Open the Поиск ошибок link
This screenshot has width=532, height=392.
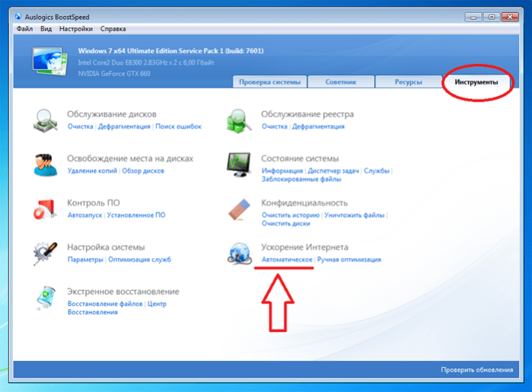tap(178, 126)
